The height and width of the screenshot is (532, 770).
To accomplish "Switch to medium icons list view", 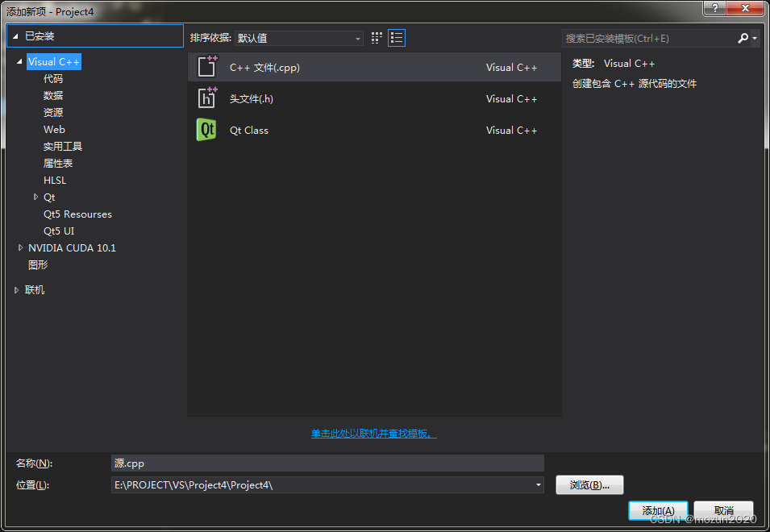I will tap(397, 38).
